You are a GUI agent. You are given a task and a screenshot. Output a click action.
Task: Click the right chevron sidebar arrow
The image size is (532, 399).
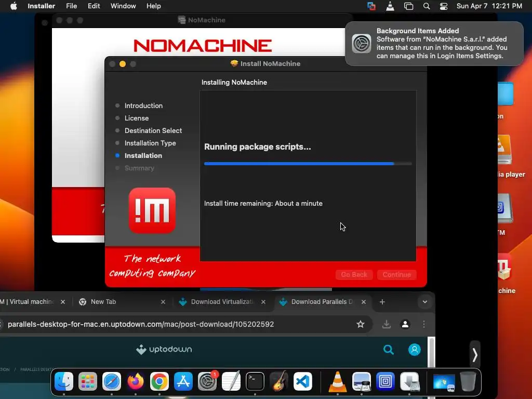point(475,355)
